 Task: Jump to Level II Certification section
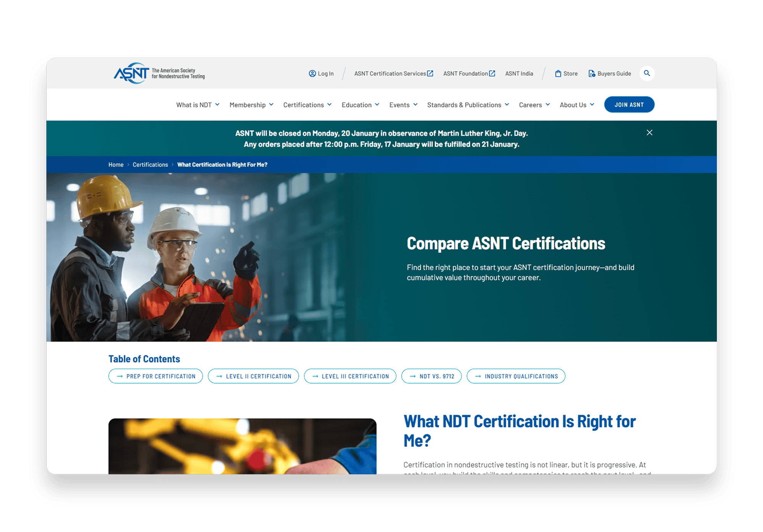(x=253, y=376)
